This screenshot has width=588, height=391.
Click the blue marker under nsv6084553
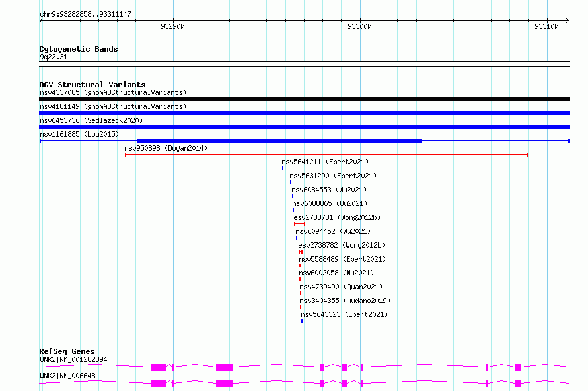(x=293, y=196)
